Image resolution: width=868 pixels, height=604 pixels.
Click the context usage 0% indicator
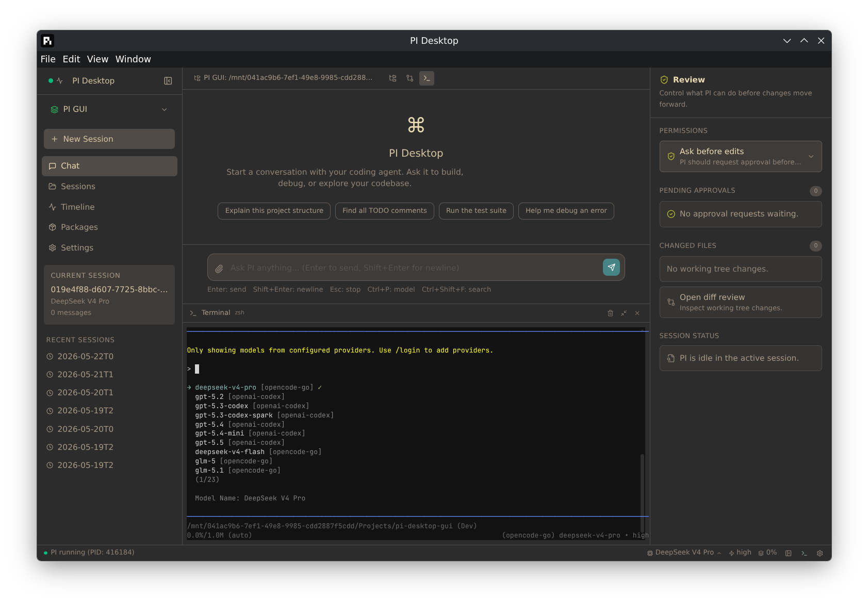click(767, 552)
